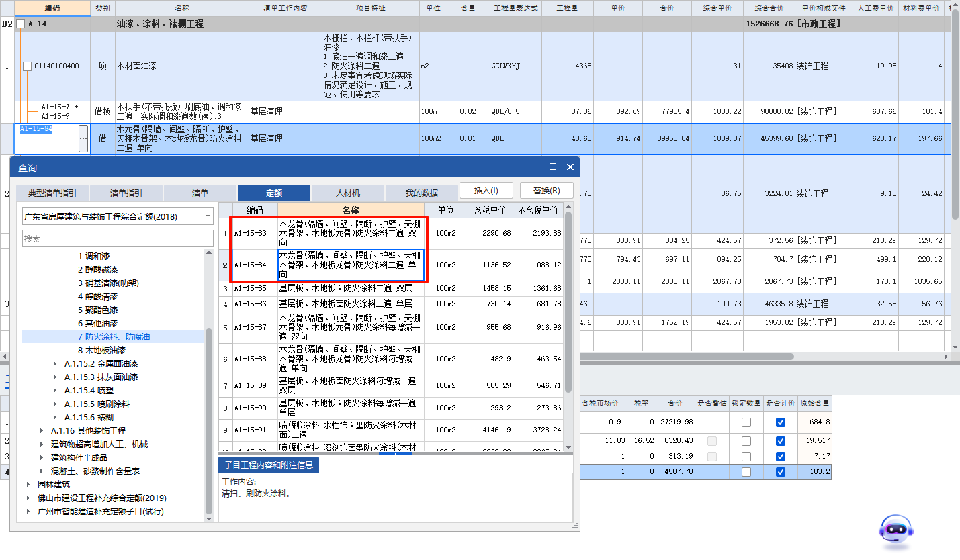
Task: Expand the A.1.16 其他装饰工程 node
Action: point(42,431)
